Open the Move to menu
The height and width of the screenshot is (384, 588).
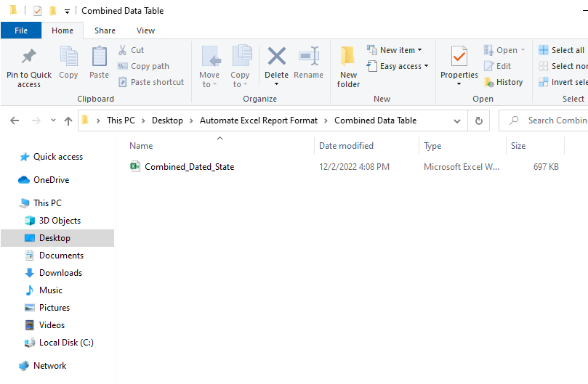pyautogui.click(x=209, y=67)
